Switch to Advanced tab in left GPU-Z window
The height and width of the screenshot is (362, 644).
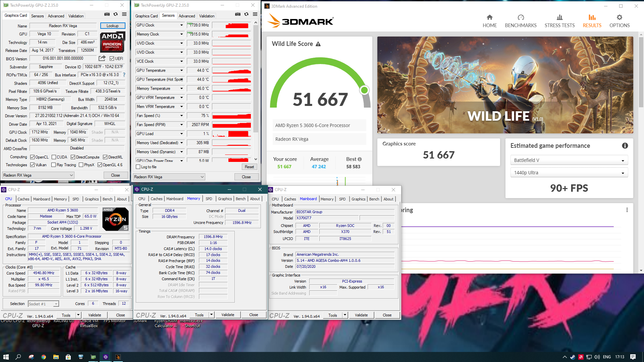(56, 16)
